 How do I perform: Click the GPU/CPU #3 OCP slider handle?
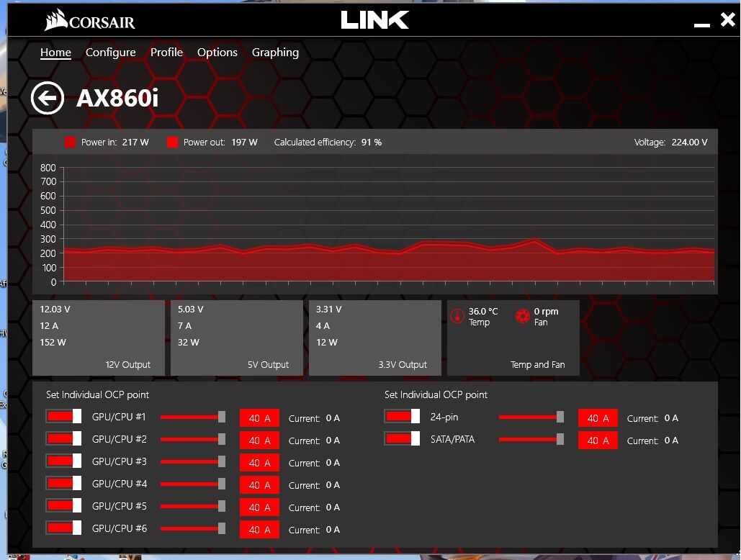coord(222,461)
